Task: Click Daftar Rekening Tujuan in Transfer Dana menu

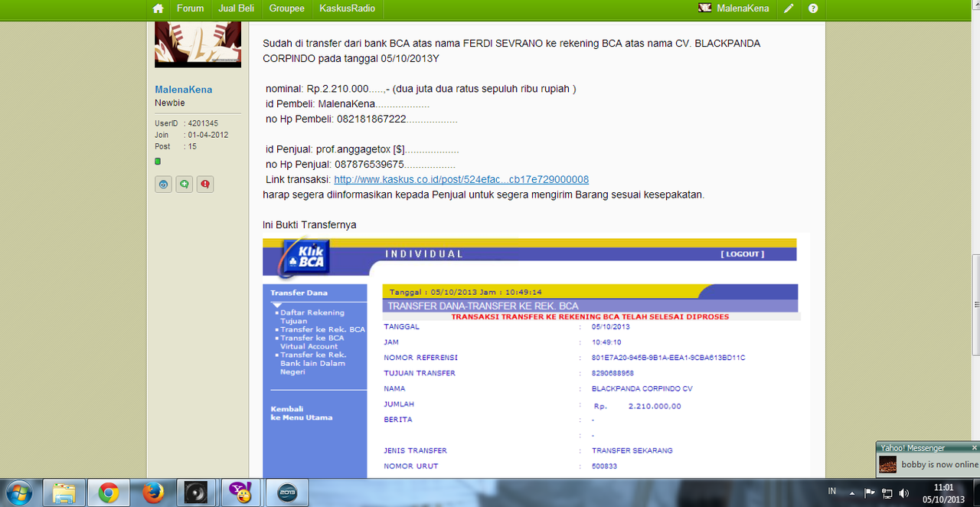Action: [312, 316]
